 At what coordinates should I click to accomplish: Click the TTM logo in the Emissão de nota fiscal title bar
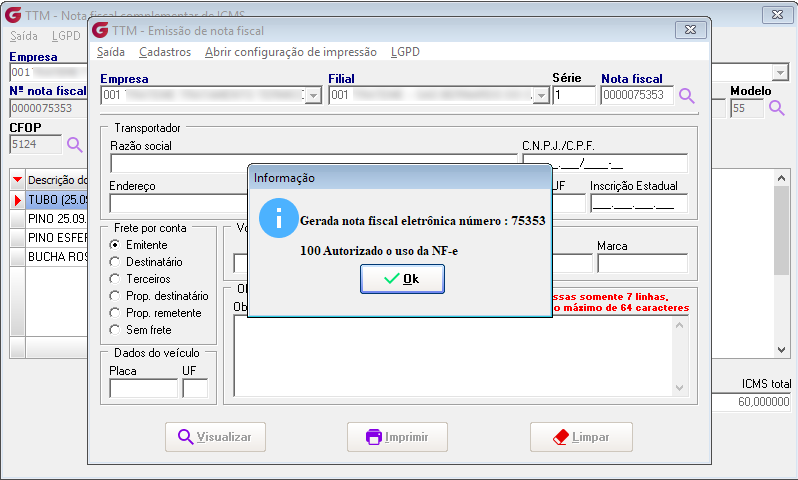click(x=100, y=31)
